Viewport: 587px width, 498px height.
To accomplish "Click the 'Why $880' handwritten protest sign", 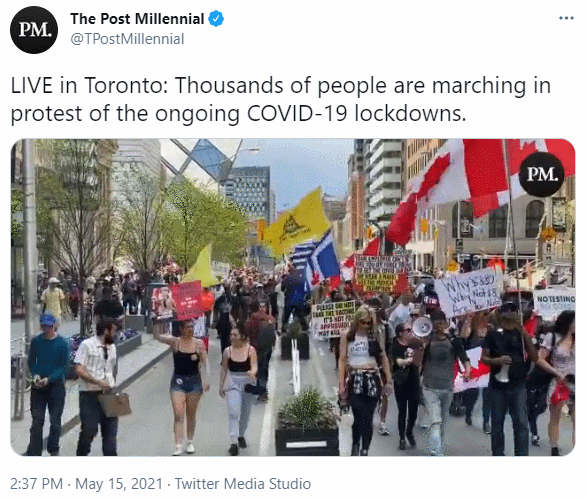I will 468,292.
